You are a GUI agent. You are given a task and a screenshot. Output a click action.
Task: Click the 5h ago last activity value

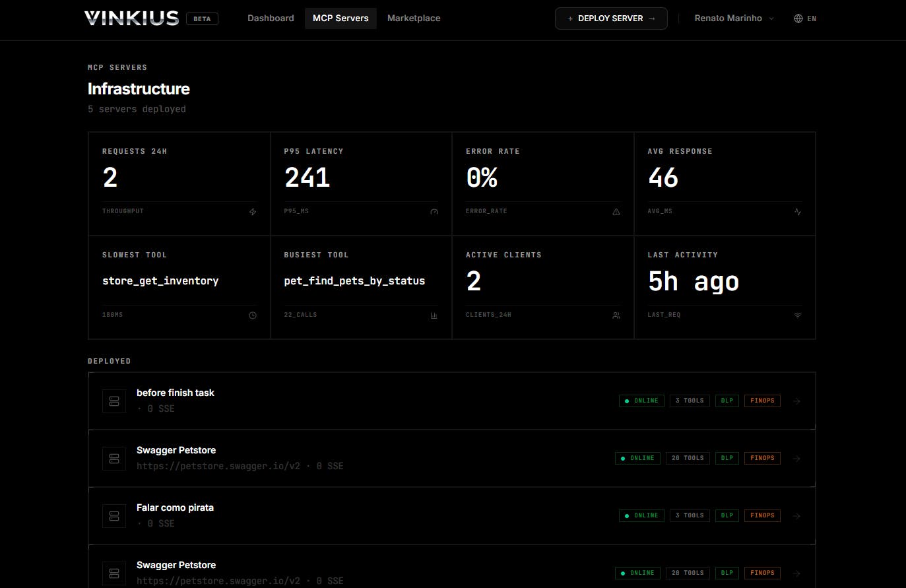click(694, 282)
